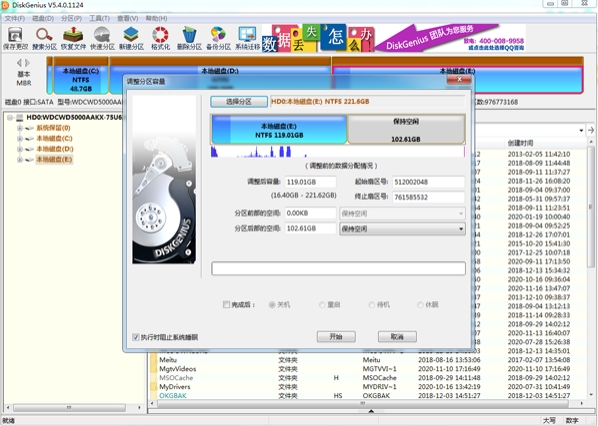The height and width of the screenshot is (426, 598).
Task: Uncheck 执行时阻止系统睡眠 checkbox
Action: (135, 337)
